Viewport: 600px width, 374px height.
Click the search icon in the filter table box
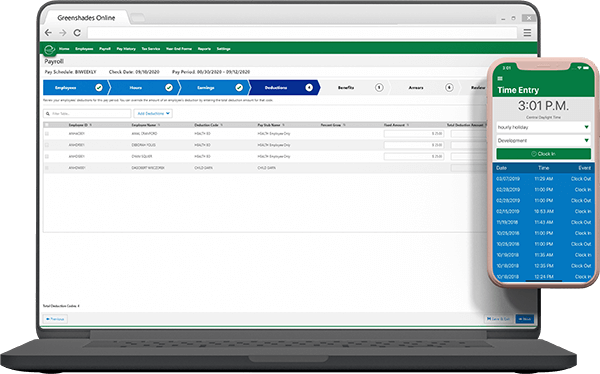48,114
